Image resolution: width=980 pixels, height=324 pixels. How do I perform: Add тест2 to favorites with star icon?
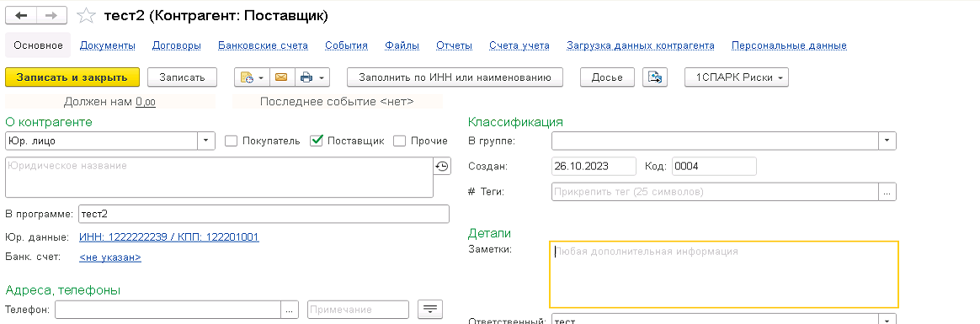(x=86, y=16)
